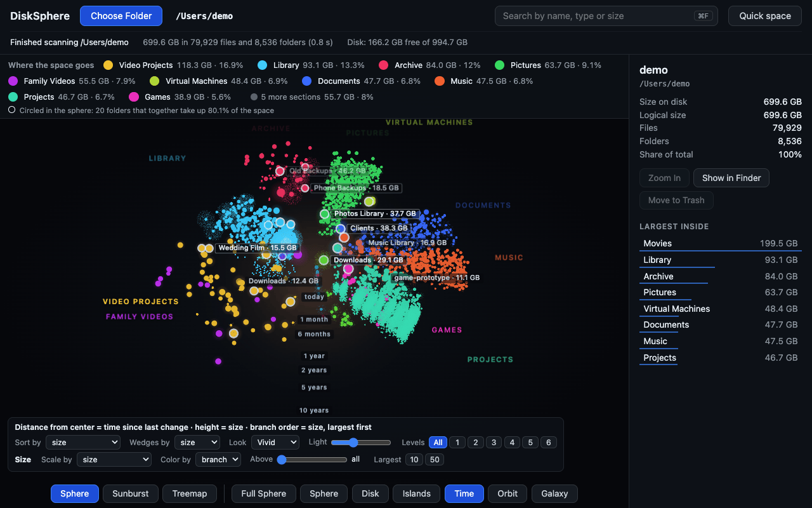812x508 pixels.
Task: Click the Choose Folder button
Action: click(121, 16)
